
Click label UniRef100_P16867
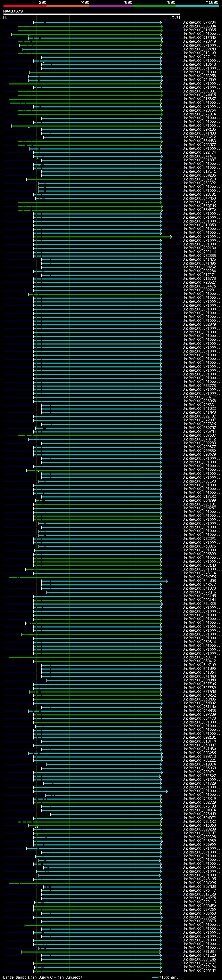(199, 99)
